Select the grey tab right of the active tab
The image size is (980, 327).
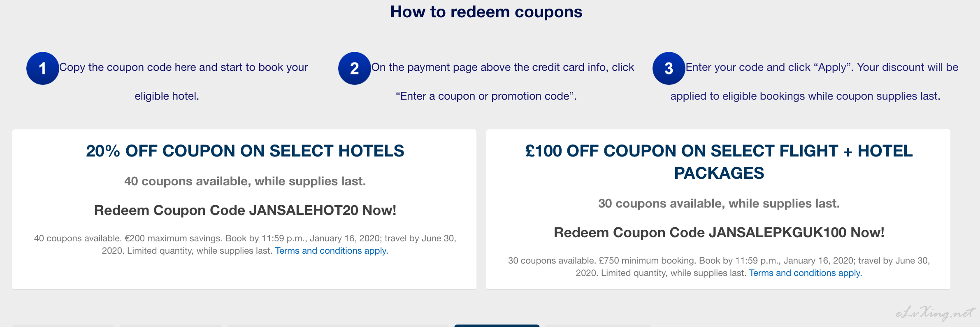tap(597, 326)
